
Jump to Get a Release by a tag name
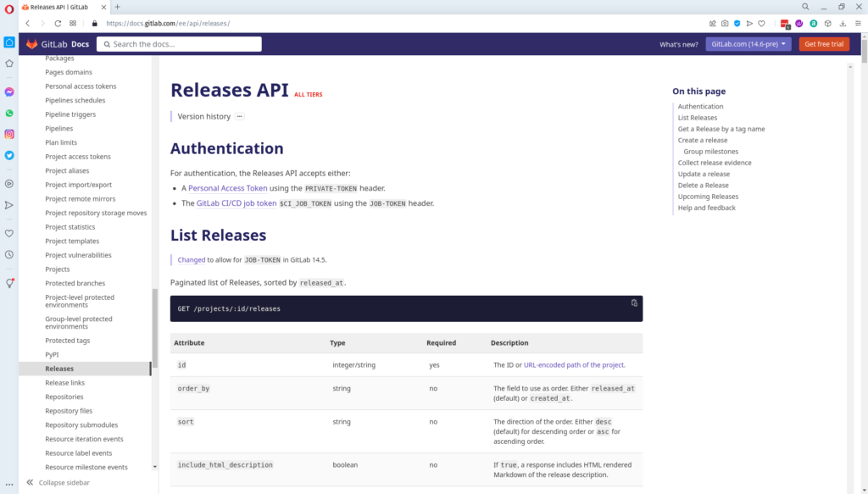(x=721, y=129)
